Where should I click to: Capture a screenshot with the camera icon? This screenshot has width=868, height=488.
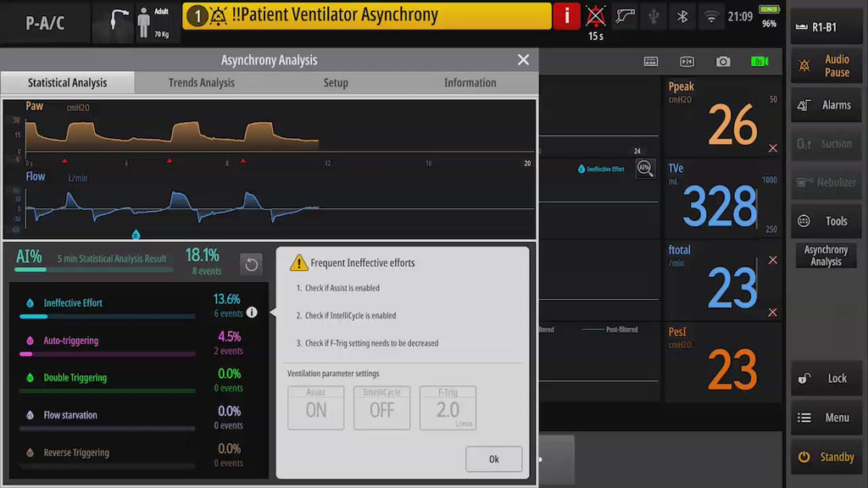722,61
